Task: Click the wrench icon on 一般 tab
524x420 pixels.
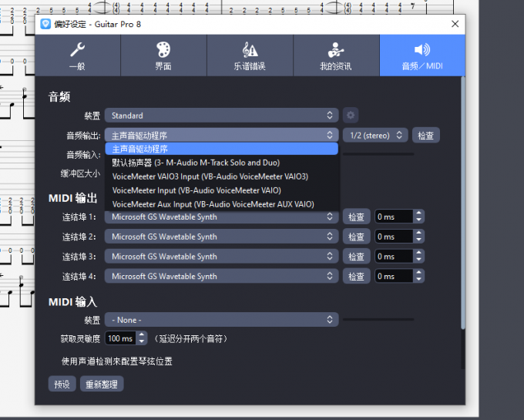Action: 78,50
